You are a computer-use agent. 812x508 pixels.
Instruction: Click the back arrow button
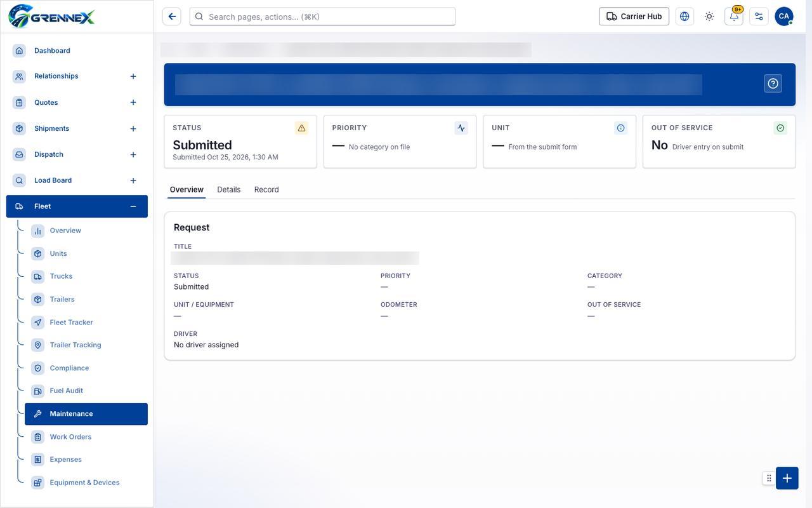172,17
